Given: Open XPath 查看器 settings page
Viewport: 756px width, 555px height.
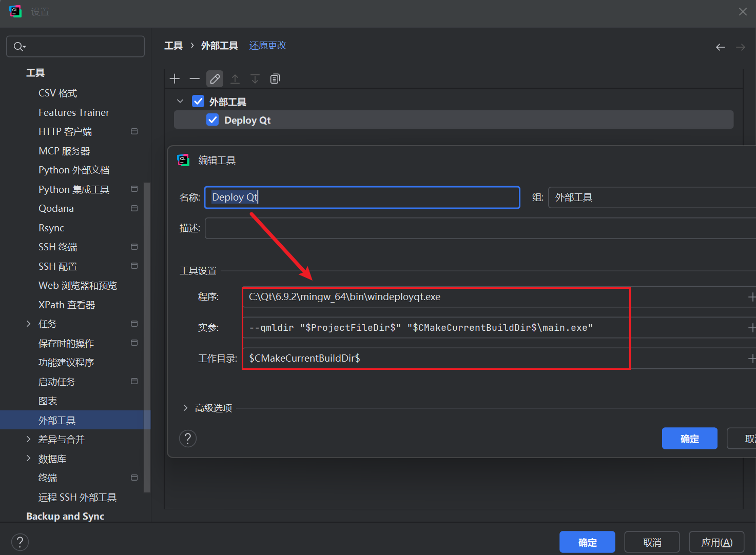Looking at the screenshot, I should (67, 305).
